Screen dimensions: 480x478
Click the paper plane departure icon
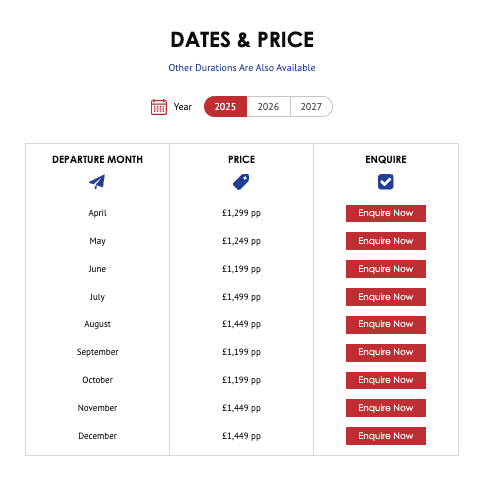tap(97, 182)
